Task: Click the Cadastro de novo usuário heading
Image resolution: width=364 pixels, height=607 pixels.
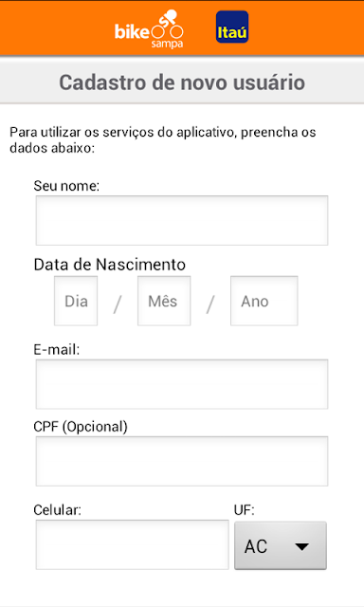Action: 182,83
